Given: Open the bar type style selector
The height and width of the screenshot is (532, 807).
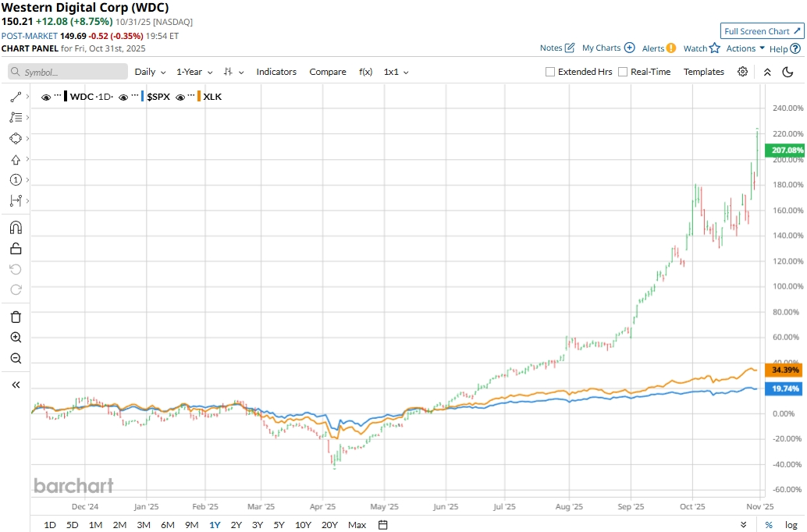Looking at the screenshot, I should pos(233,72).
